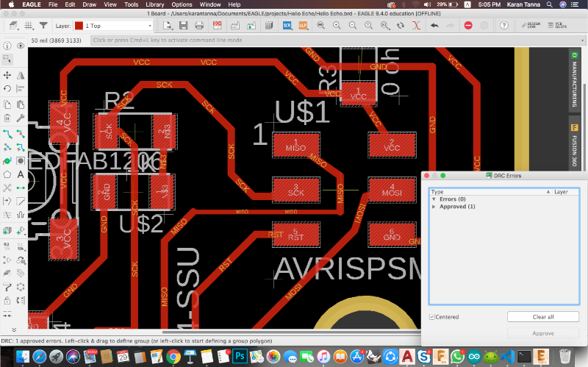Open Spotlight search in the menu bar
588x367 pixels.
pyautogui.click(x=549, y=4)
